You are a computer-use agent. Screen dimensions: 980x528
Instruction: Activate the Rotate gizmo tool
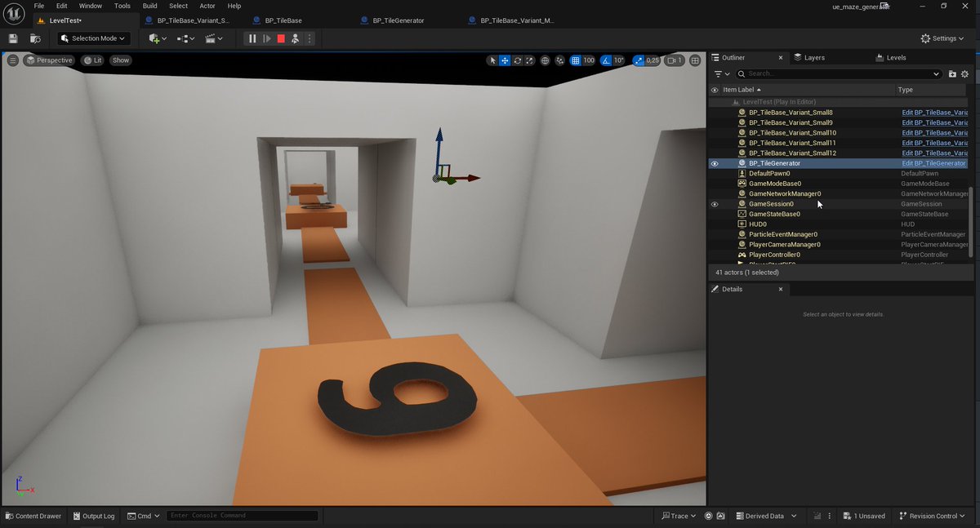coord(518,60)
